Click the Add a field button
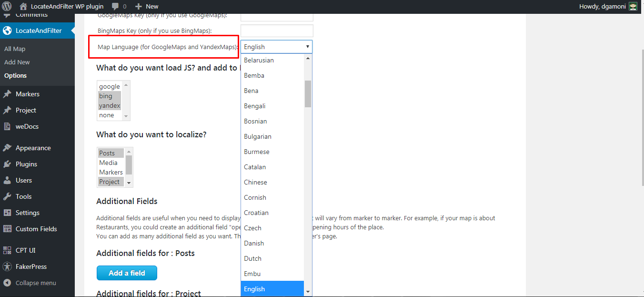The width and height of the screenshot is (644, 297). click(x=127, y=273)
